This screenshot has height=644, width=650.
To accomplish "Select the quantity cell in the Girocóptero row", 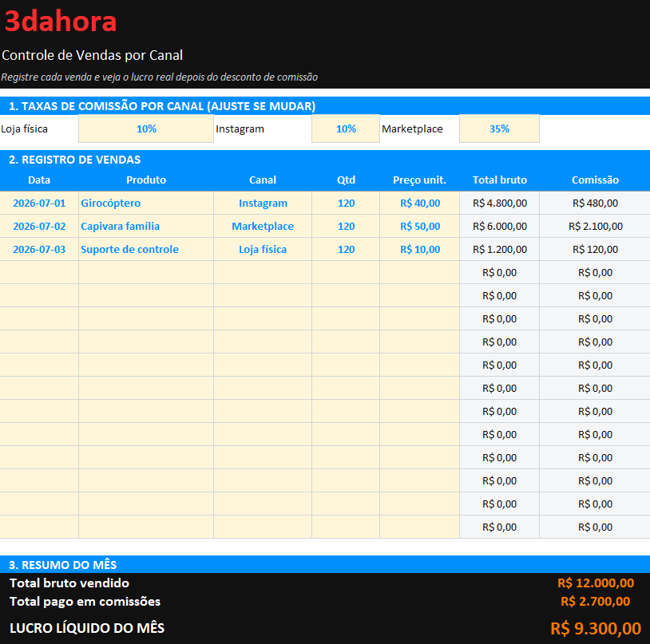I will [346, 203].
